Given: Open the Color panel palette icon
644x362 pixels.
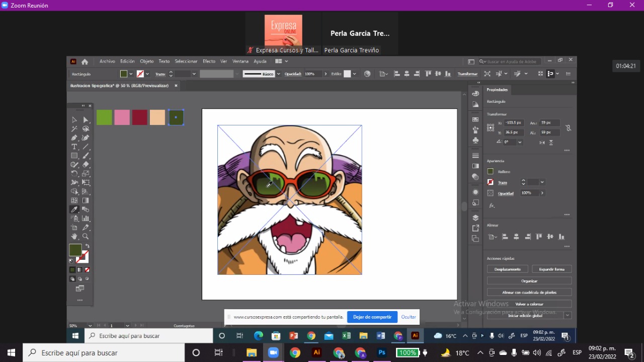Looking at the screenshot, I should click(x=475, y=94).
